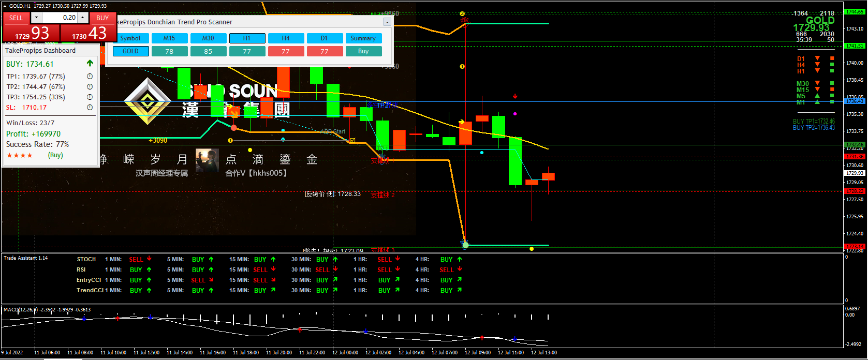This screenshot has height=360, width=868.
Task: Click the green 77 value under H1
Action: click(x=247, y=51)
